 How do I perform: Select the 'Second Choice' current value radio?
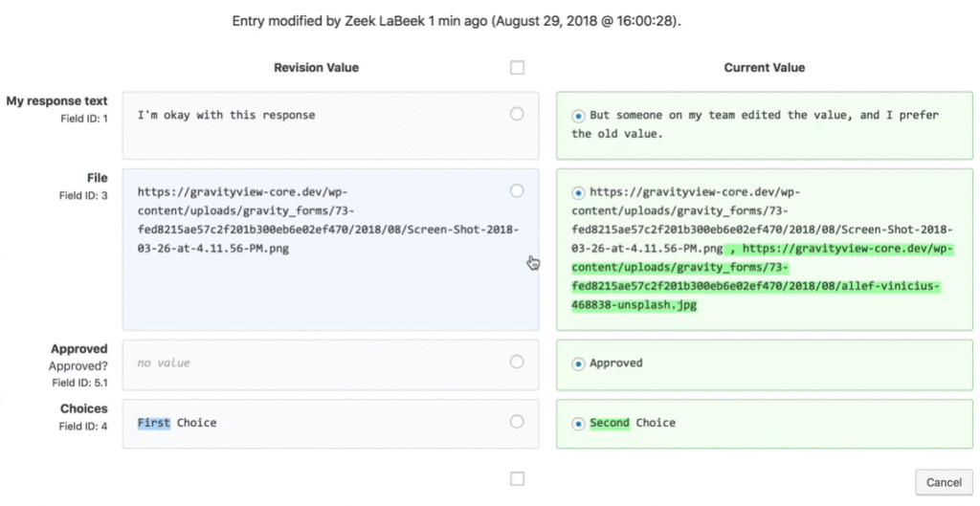click(x=578, y=423)
